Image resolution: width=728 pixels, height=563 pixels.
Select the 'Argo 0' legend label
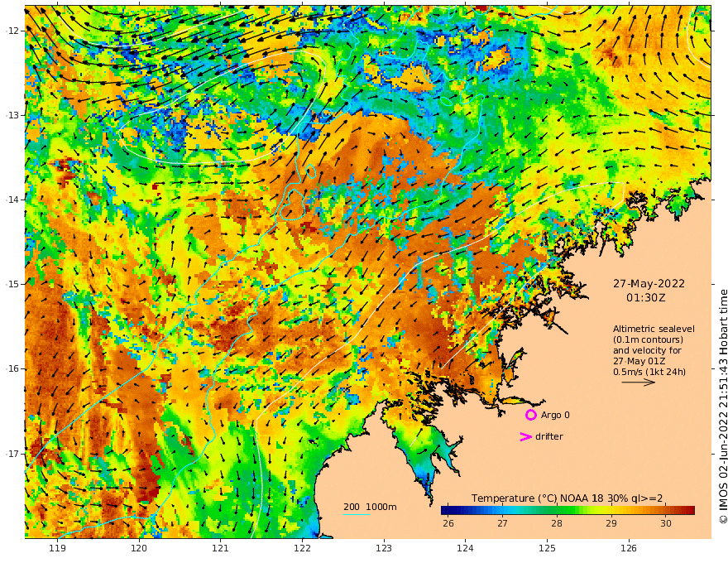(555, 415)
